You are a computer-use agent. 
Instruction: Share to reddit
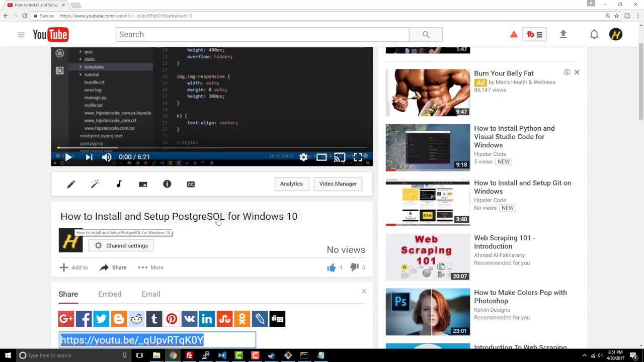click(x=136, y=319)
